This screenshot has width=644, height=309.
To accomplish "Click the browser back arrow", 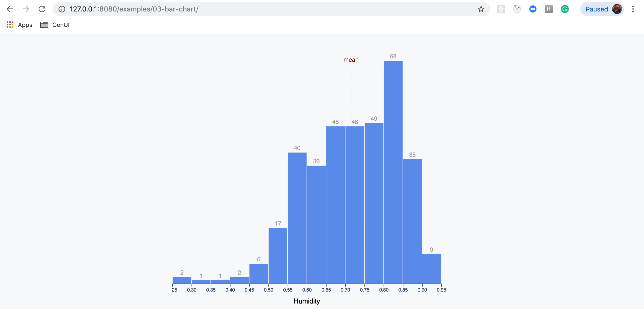I will click(x=10, y=9).
